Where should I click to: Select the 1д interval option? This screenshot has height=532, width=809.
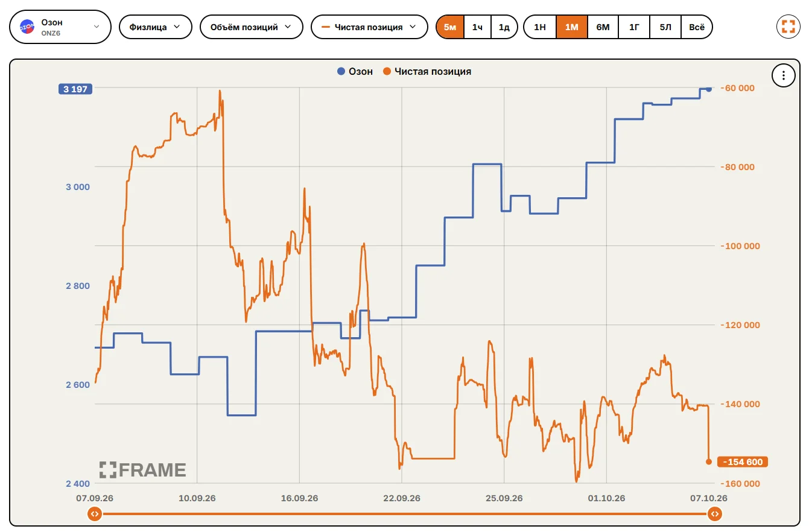[504, 27]
